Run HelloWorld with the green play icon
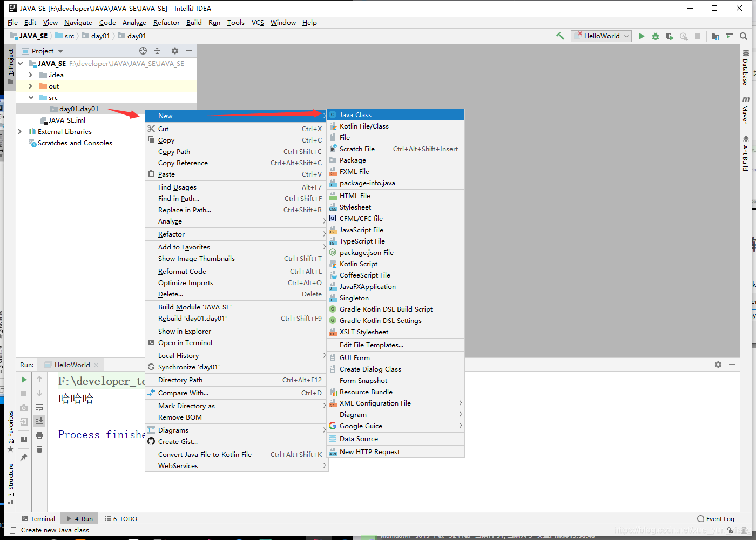This screenshot has height=540, width=756. coord(642,36)
